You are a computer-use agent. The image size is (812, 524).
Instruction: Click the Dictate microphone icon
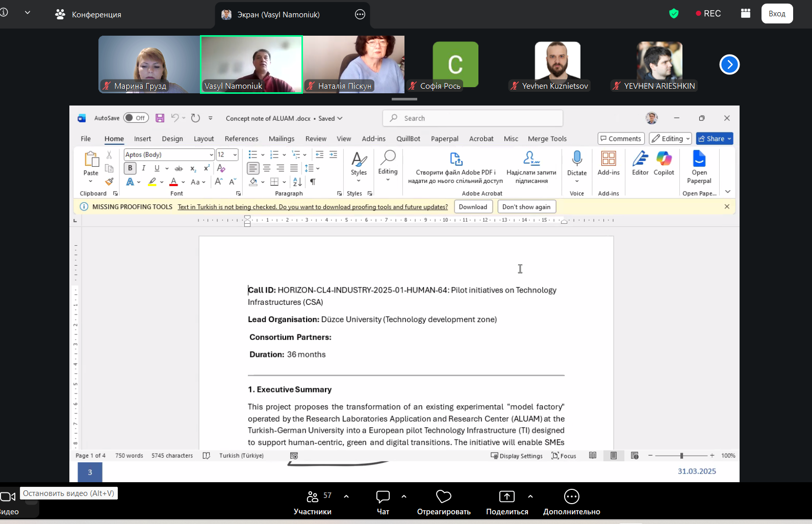[577, 159]
